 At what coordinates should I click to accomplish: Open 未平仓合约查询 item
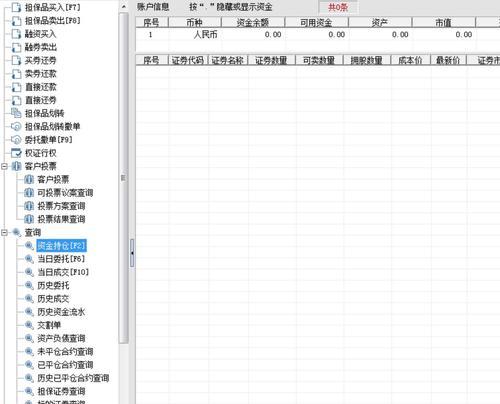pyautogui.click(x=65, y=352)
